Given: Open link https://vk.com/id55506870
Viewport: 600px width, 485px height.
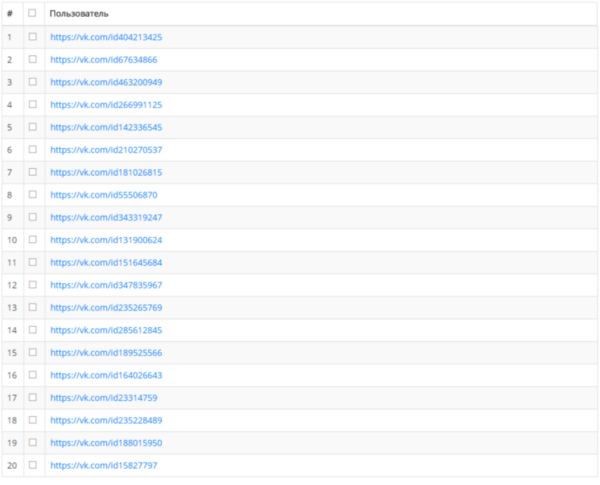Looking at the screenshot, I should point(104,195).
